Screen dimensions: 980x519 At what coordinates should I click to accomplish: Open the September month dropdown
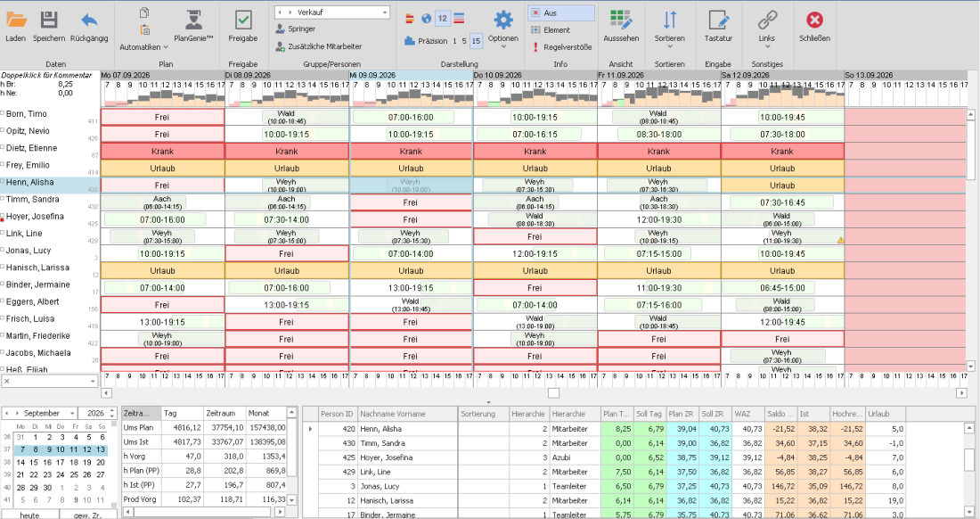72,413
